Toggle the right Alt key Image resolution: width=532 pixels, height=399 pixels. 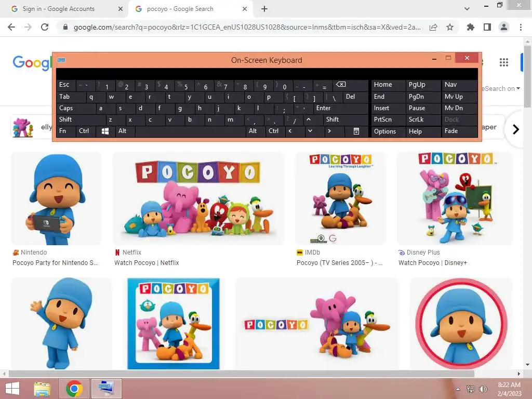[x=256, y=131]
